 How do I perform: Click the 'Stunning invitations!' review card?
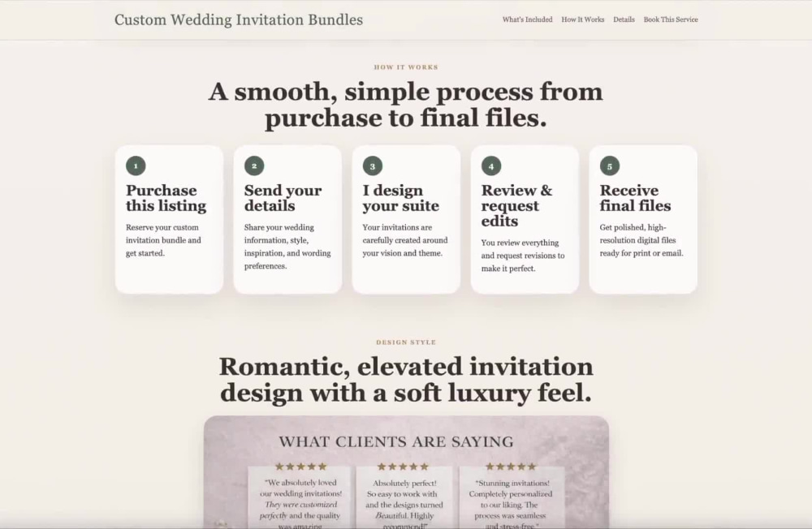(511, 498)
